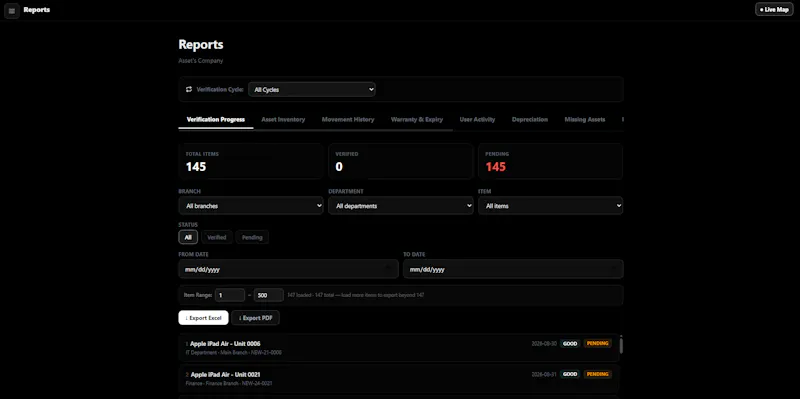Click the IT Department · Main Branch subtitle
800x399 pixels.
234,353
